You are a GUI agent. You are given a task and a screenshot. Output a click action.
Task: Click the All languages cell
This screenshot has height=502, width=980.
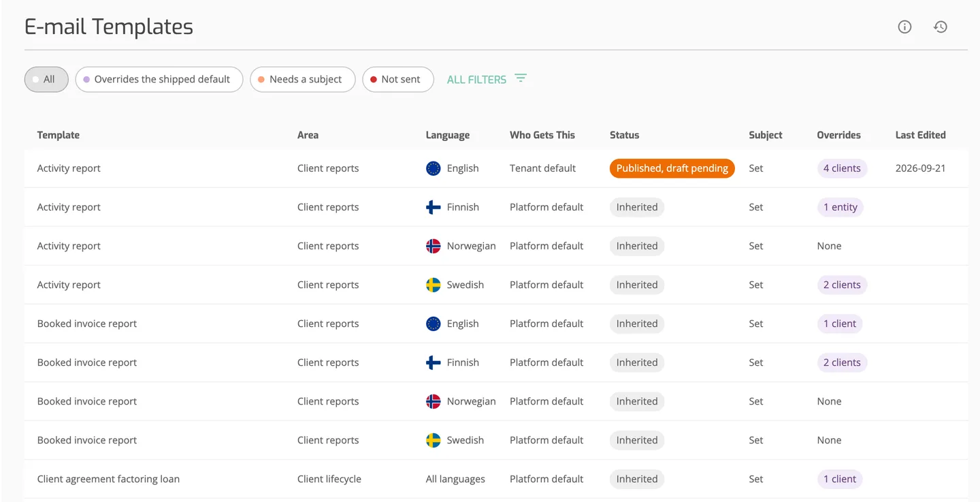coord(455,479)
